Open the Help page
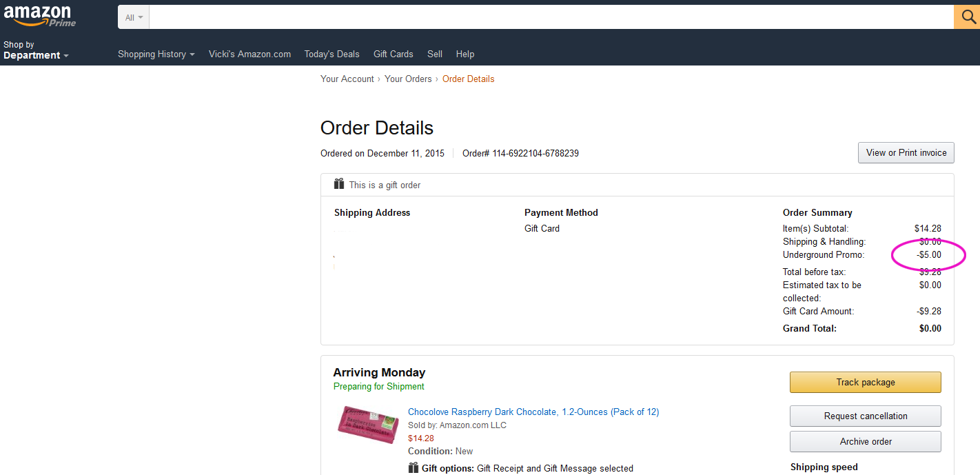The height and width of the screenshot is (475, 980). tap(465, 54)
